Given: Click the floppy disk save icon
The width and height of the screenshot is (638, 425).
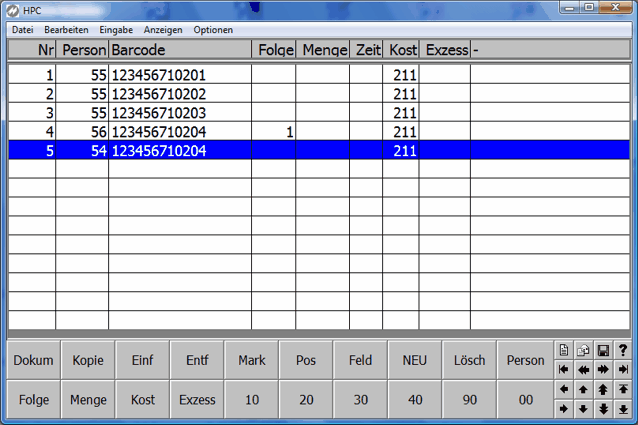Looking at the screenshot, I should [x=603, y=350].
